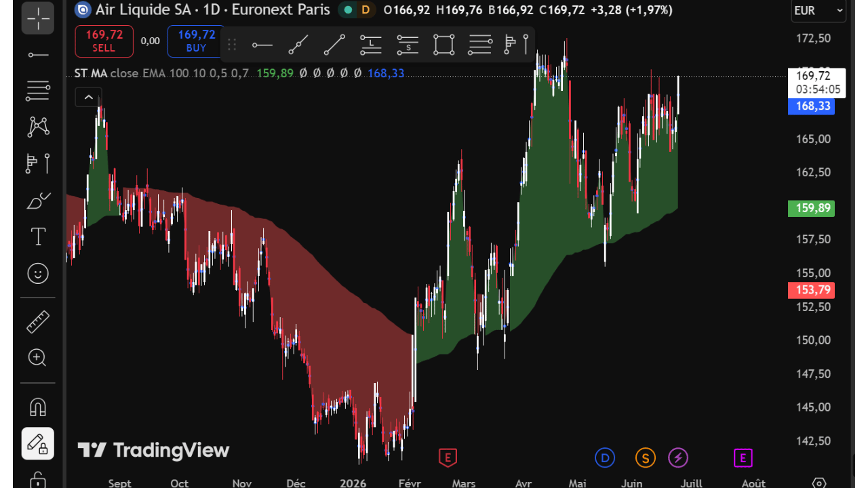Click the Euronext Paris exchange label
Screen dimensions: 868x488
pos(281,9)
